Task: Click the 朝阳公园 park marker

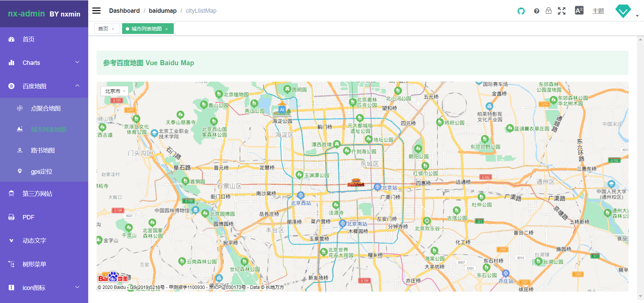Action: [x=418, y=149]
